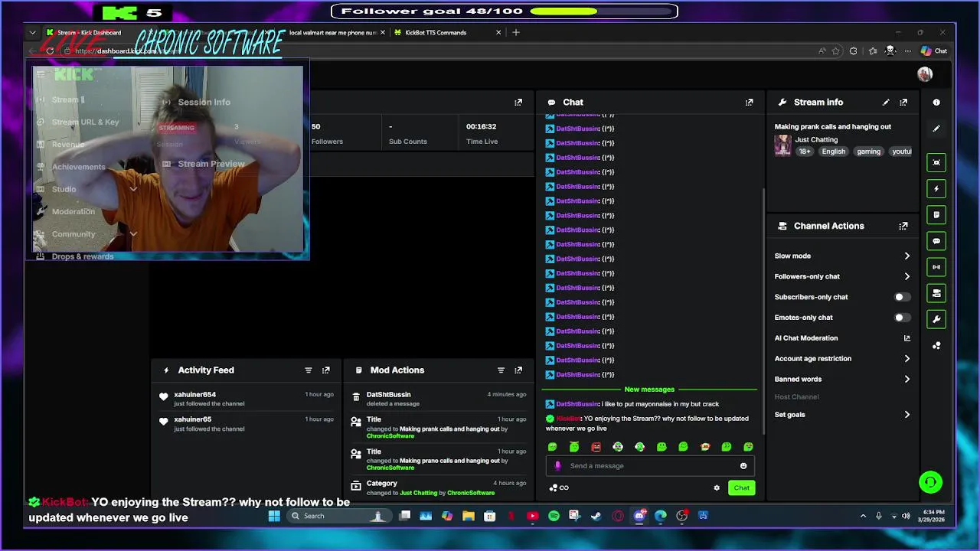The height and width of the screenshot is (551, 980).
Task: Favorite this page with the star icon
Action: click(x=835, y=51)
